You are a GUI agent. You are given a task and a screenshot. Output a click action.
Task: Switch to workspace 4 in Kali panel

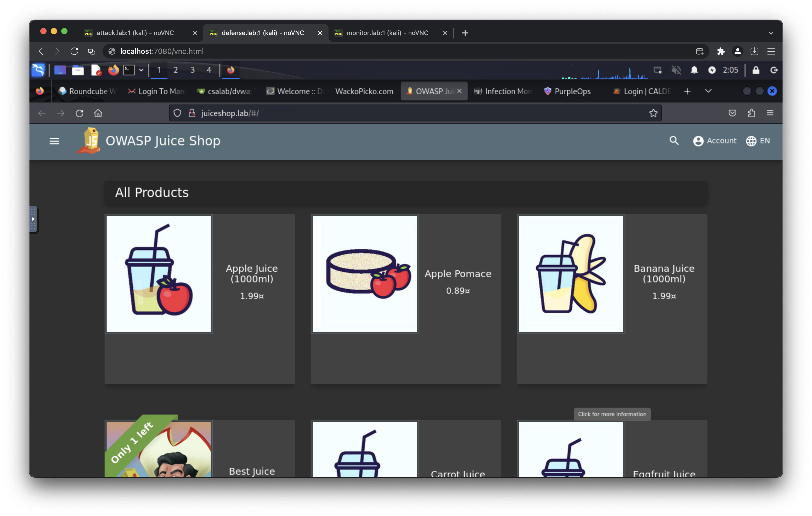tap(209, 70)
